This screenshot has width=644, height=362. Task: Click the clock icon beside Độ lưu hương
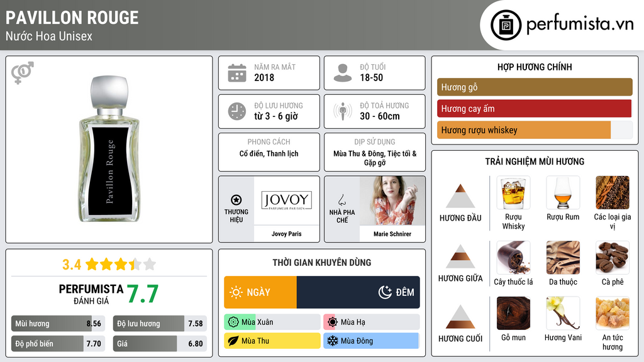coord(237,111)
